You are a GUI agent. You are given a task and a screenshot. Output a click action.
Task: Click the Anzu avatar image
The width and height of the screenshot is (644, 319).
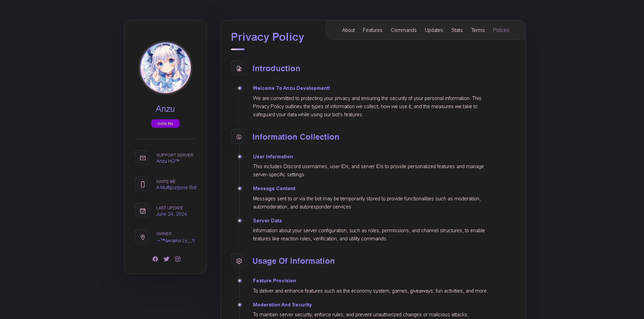point(165,67)
